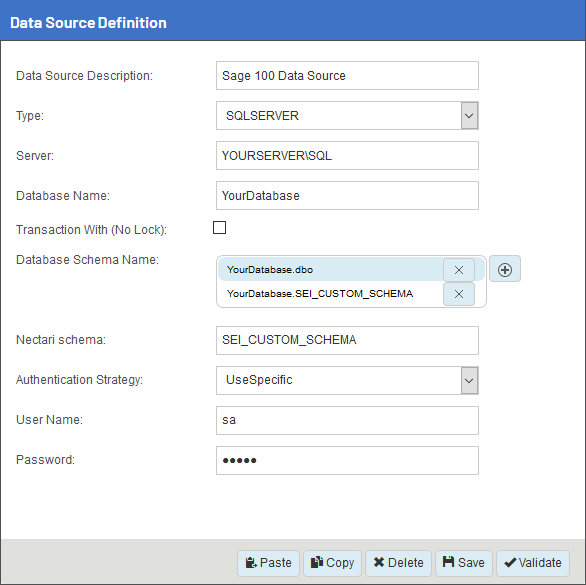This screenshot has height=585, width=586.
Task: Focus the Nectari schema field
Action: pyautogui.click(x=347, y=340)
